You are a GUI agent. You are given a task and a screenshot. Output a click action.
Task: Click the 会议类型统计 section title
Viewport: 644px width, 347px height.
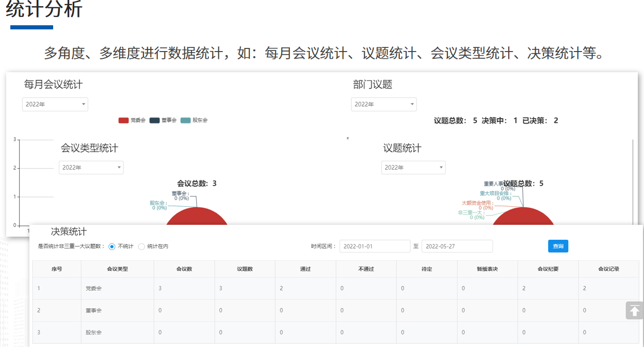pos(90,148)
